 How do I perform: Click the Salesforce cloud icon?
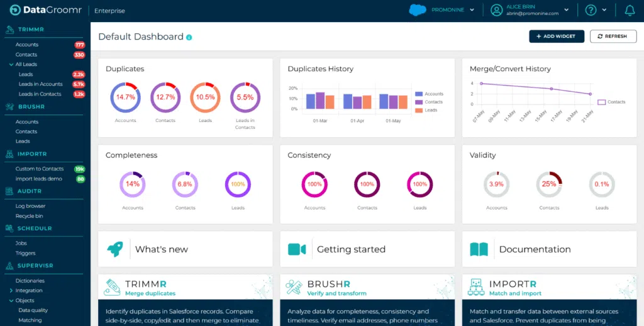(418, 10)
